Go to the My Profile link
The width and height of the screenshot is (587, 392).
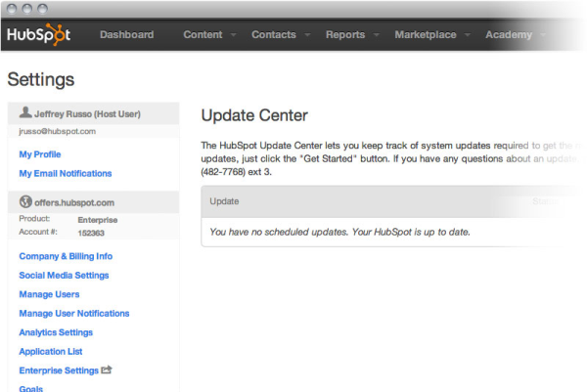click(x=40, y=154)
